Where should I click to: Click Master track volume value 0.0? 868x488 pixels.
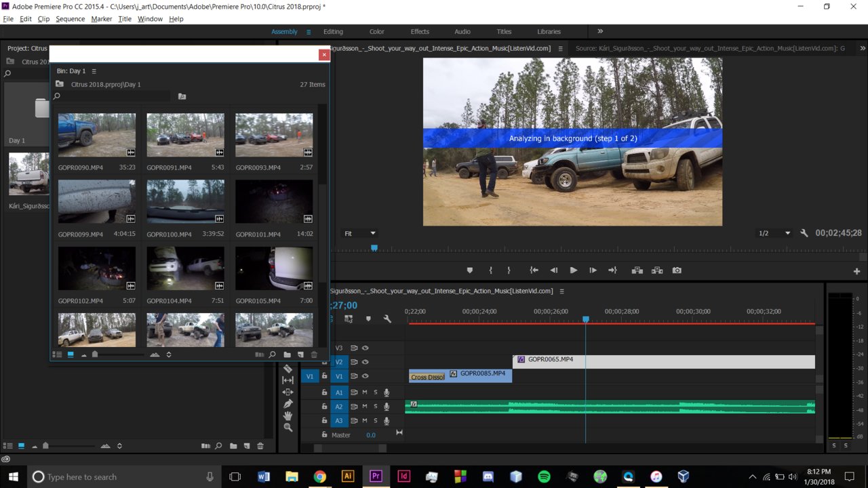[371, 435]
